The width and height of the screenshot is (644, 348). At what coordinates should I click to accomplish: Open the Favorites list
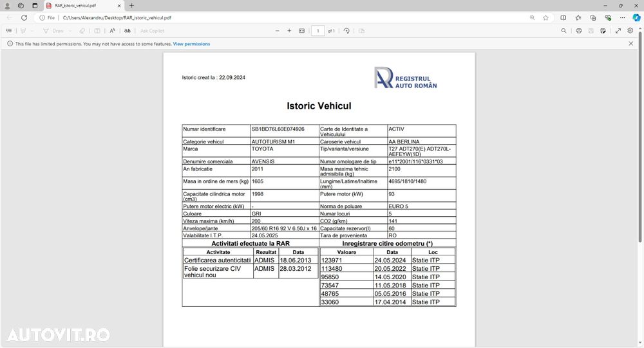pos(578,17)
